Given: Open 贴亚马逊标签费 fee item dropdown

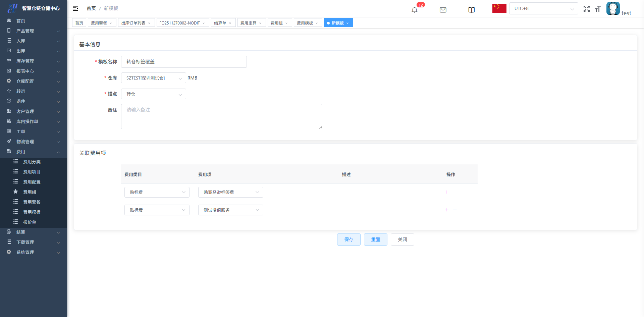Looking at the screenshot, I should [230, 192].
